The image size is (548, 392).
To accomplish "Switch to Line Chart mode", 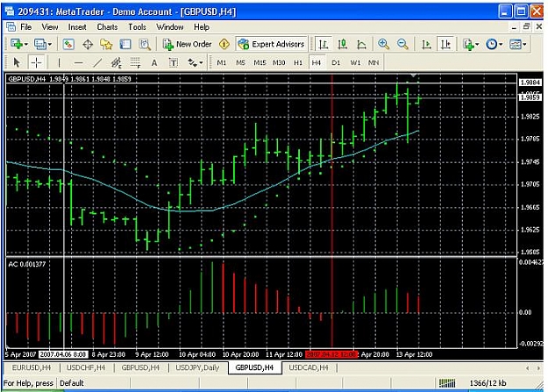I will click(361, 45).
